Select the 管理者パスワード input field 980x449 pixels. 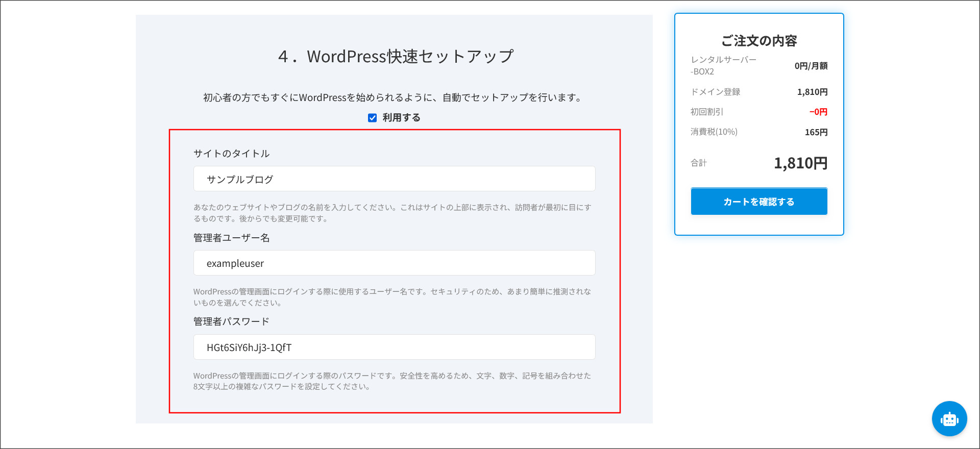pos(394,347)
